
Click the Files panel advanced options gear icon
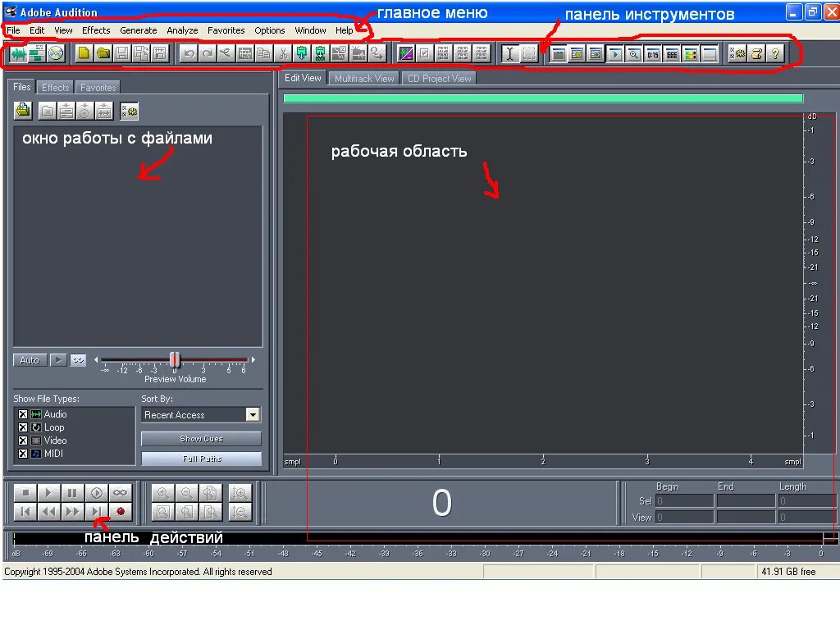129,112
